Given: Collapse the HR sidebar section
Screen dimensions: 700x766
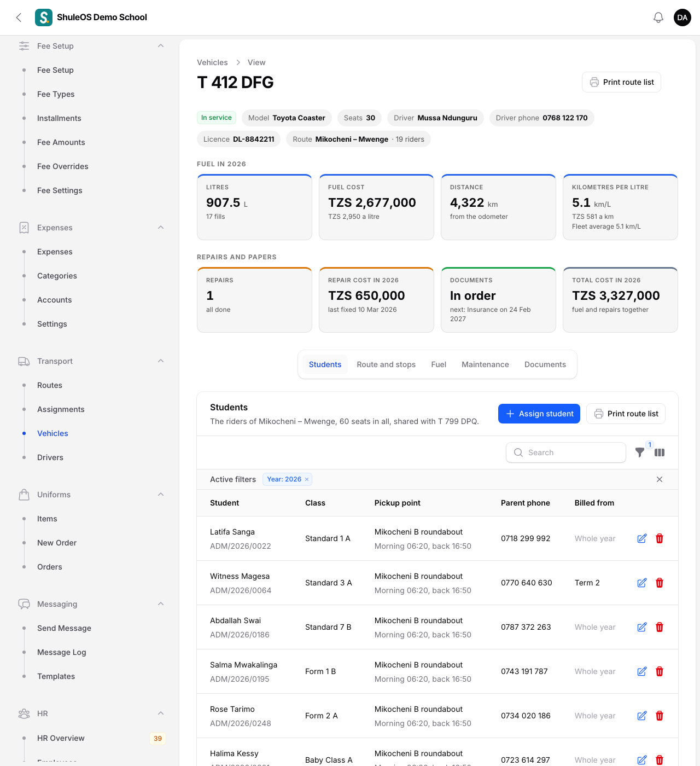Looking at the screenshot, I should point(161,713).
